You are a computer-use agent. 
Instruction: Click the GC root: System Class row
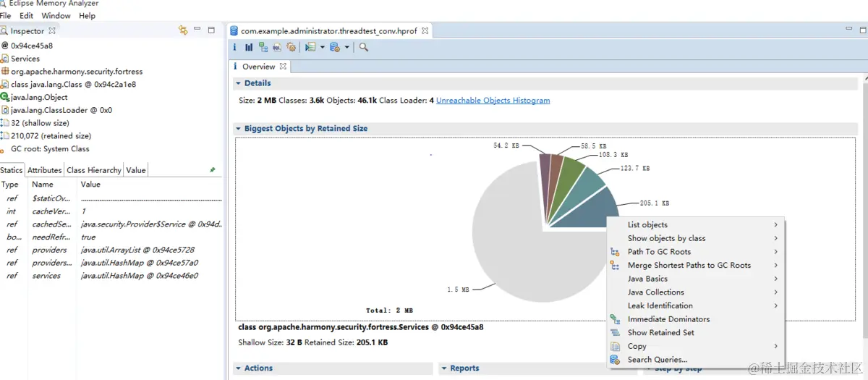(x=50, y=149)
